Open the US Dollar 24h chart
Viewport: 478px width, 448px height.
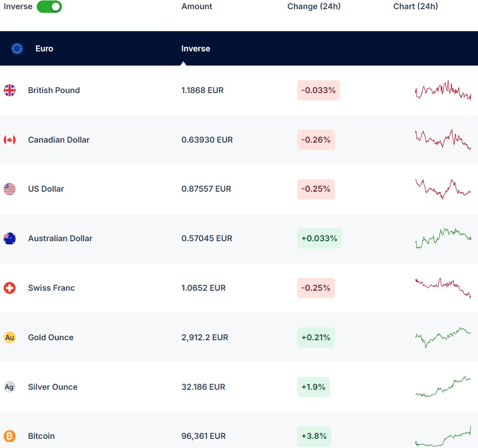tap(443, 188)
